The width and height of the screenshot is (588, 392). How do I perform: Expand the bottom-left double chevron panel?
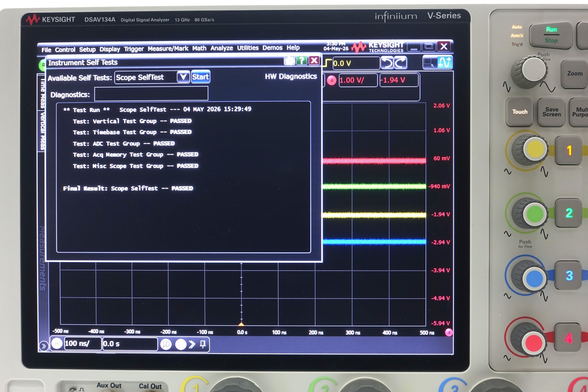click(44, 346)
